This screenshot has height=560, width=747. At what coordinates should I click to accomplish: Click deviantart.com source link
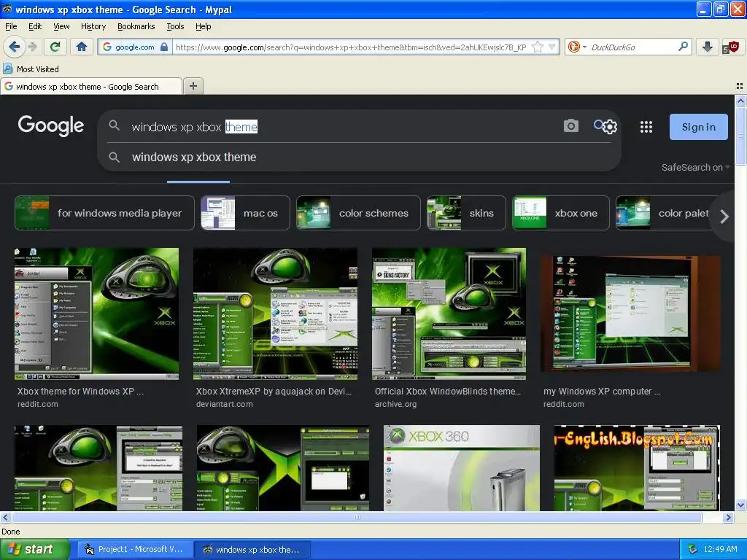click(x=225, y=404)
